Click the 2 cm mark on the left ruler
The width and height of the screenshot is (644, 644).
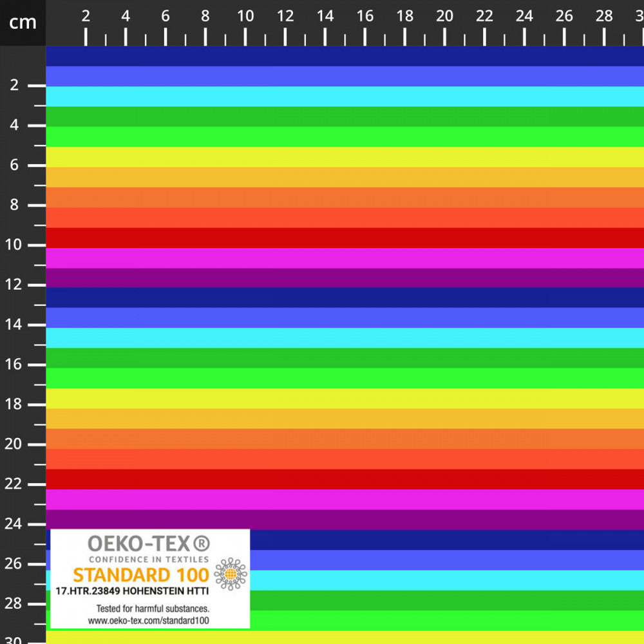[x=15, y=85]
